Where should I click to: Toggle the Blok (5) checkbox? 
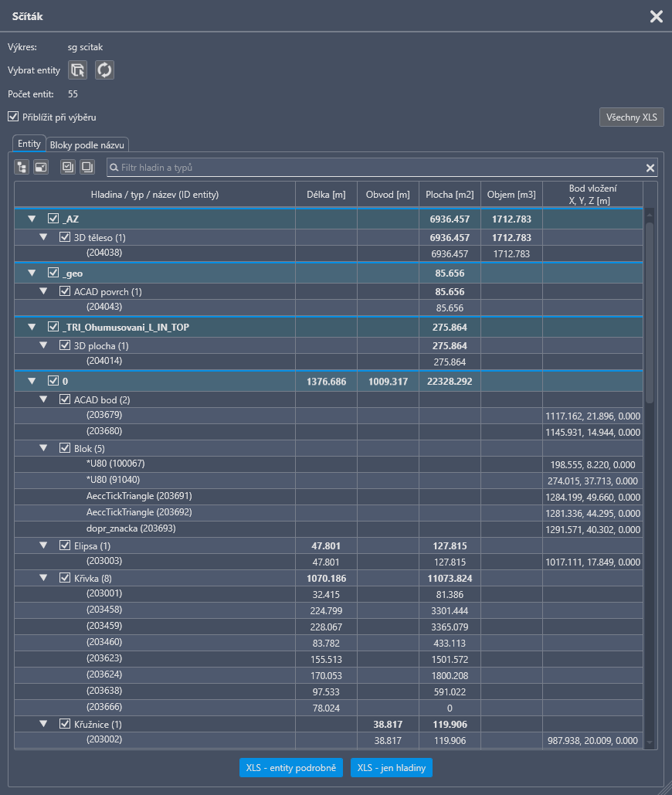click(x=65, y=448)
